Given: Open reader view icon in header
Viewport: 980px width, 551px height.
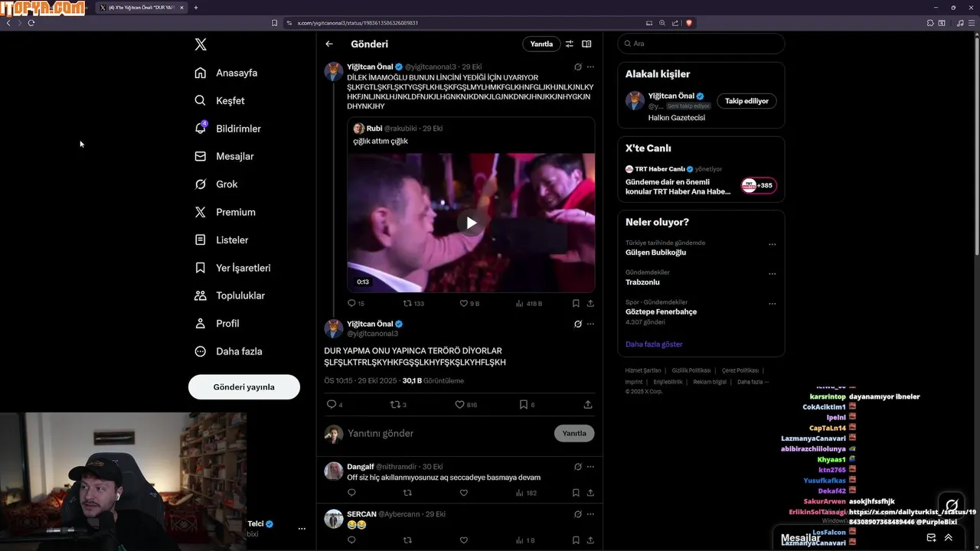Looking at the screenshot, I should click(586, 44).
